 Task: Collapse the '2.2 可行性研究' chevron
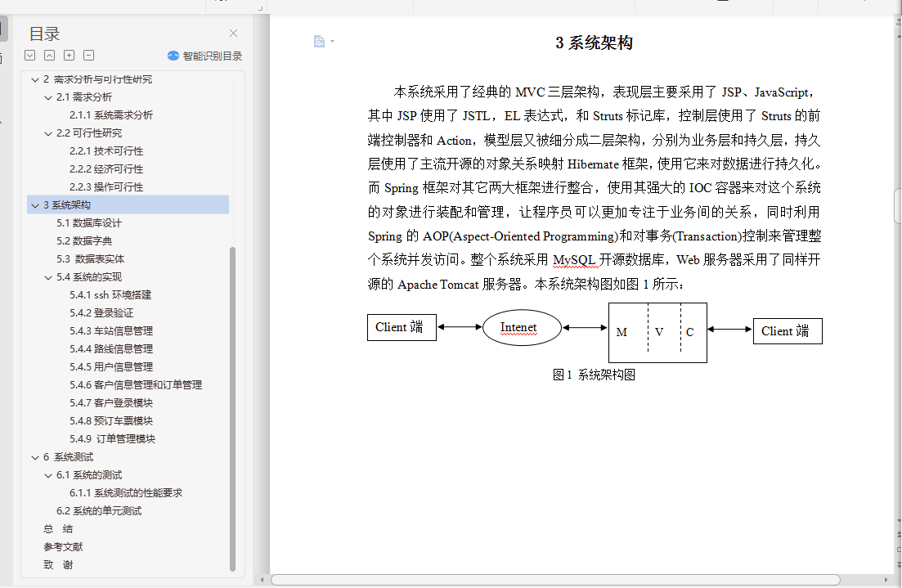pos(48,133)
